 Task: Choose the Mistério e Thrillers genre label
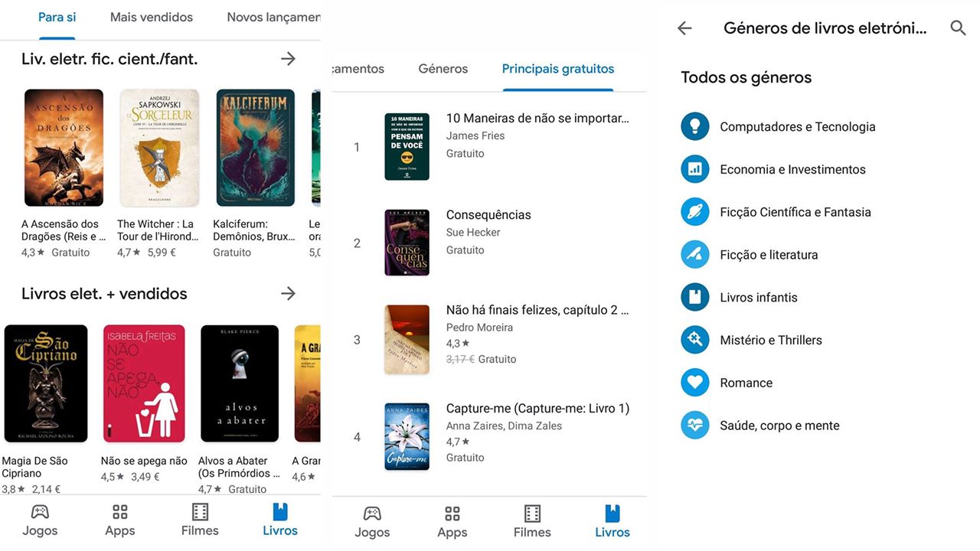[x=771, y=341]
